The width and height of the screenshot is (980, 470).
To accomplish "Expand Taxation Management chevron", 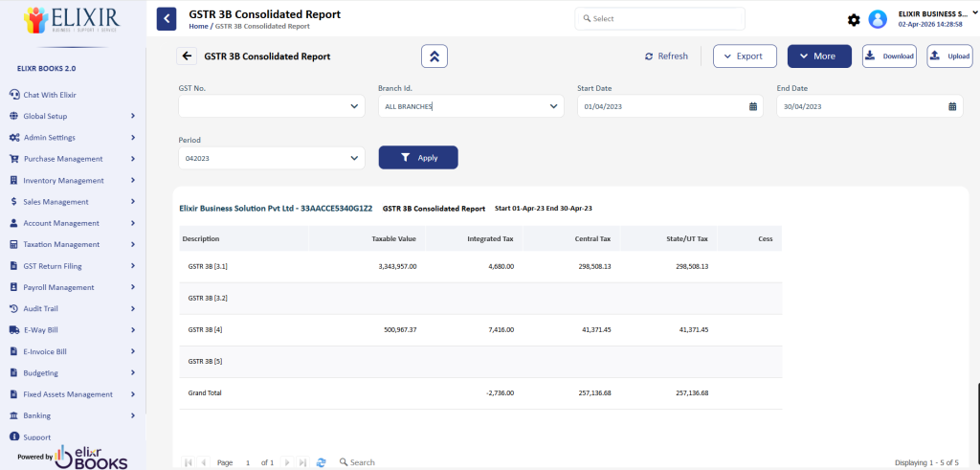I will pyautogui.click(x=133, y=244).
